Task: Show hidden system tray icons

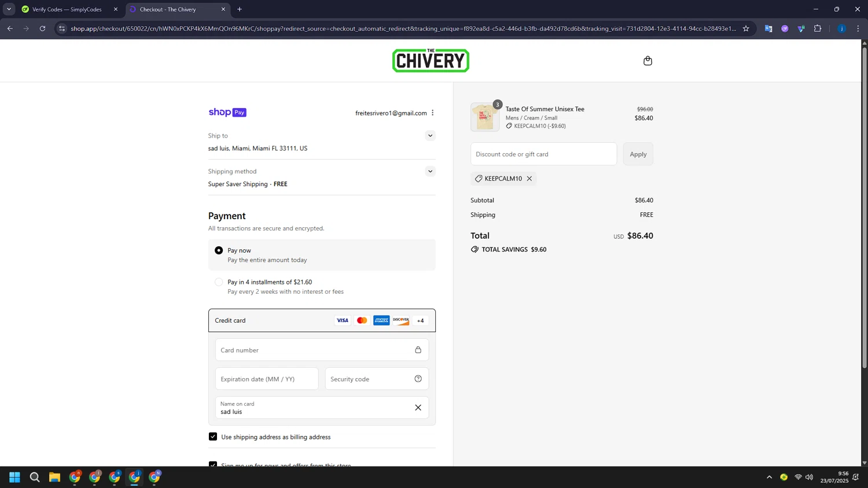Action: coord(769,477)
